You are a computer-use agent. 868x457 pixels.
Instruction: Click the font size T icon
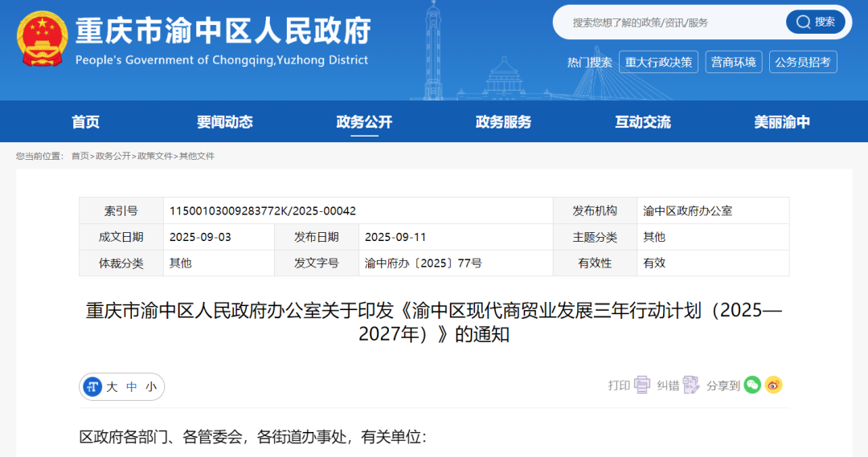(92, 387)
